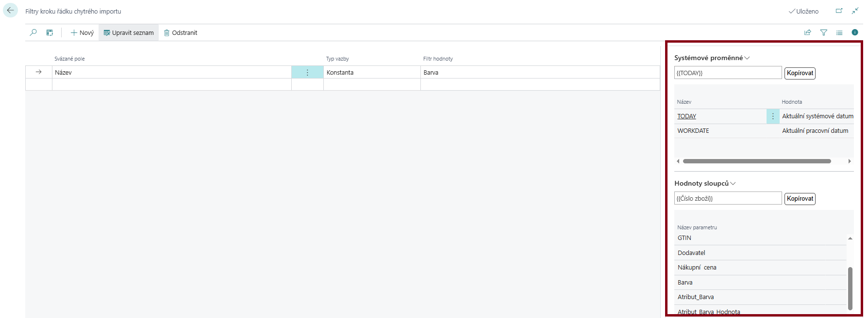
Task: Click the back arrow button
Action: point(10,11)
